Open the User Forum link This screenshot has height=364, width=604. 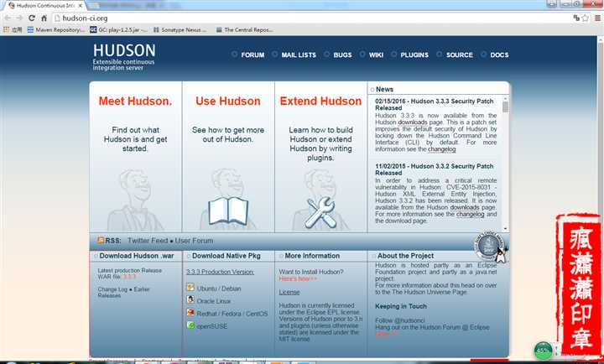pos(194,241)
